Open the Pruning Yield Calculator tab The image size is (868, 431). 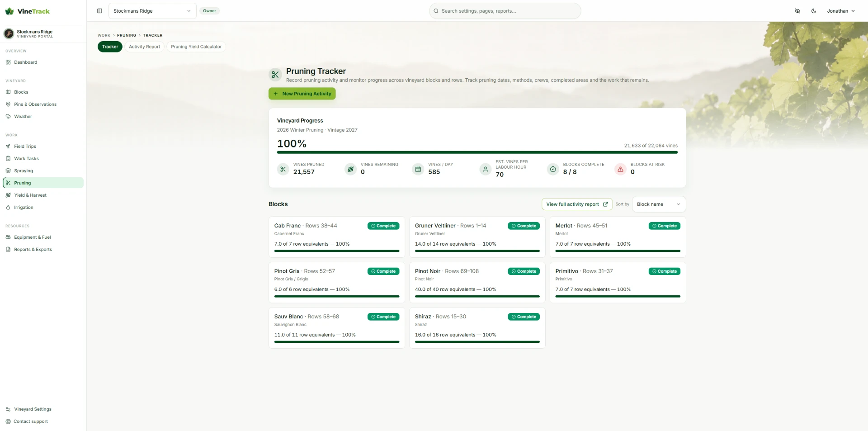196,47
